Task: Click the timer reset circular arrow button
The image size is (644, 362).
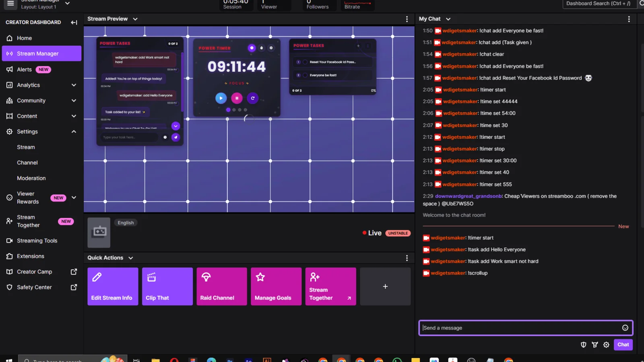Action: [x=253, y=98]
